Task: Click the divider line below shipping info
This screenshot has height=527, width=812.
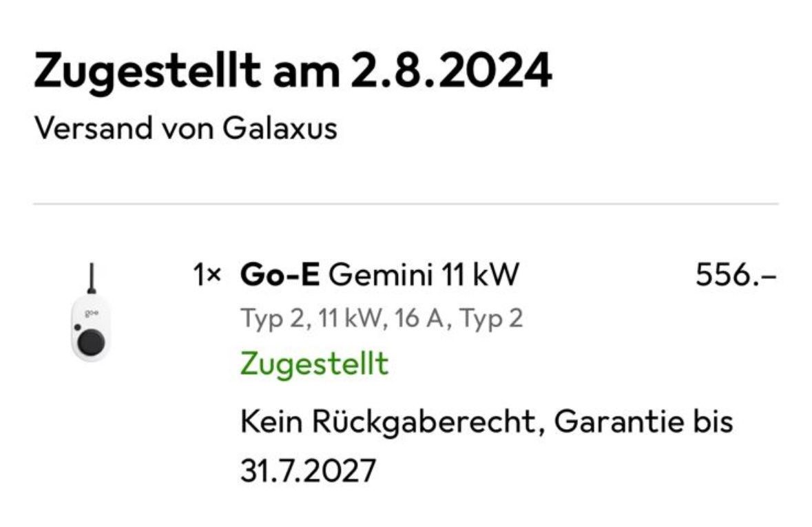Action: tap(406, 204)
